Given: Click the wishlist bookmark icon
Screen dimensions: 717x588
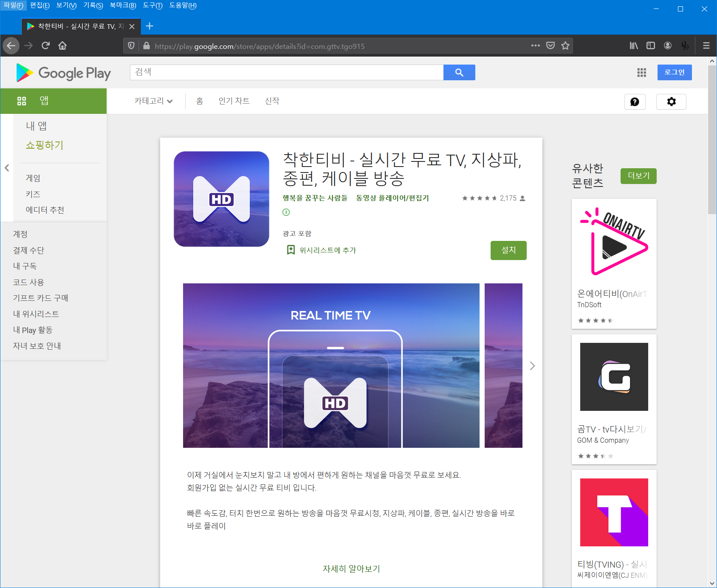Looking at the screenshot, I should tap(291, 250).
